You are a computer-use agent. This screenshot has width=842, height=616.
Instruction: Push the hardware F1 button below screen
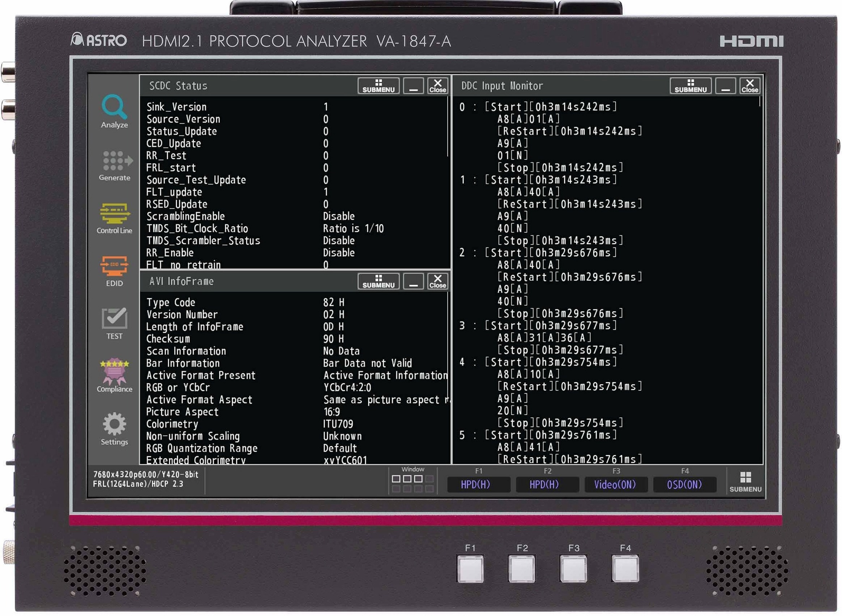pos(470,568)
